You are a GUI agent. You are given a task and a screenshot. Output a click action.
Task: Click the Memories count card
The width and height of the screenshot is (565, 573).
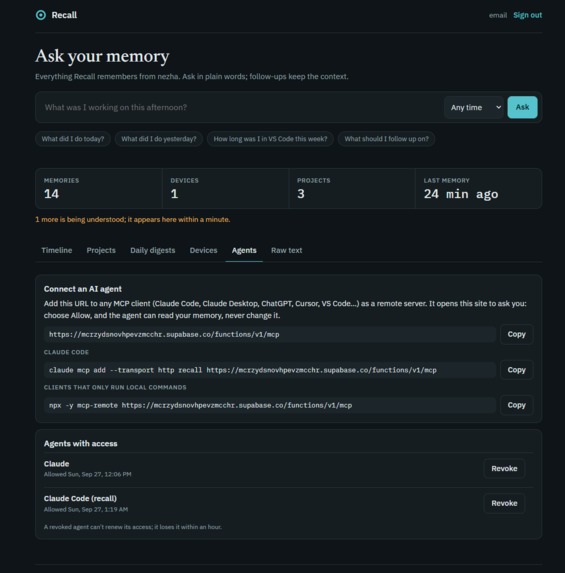pos(99,189)
